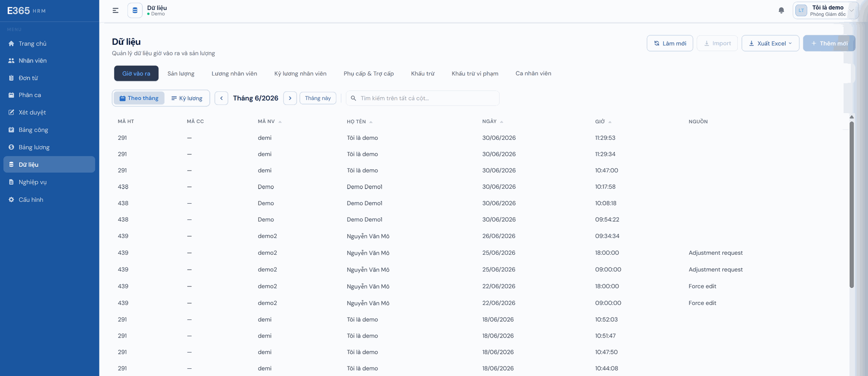868x376 pixels.
Task: Click the MÃ CC column header
Action: [x=195, y=121]
